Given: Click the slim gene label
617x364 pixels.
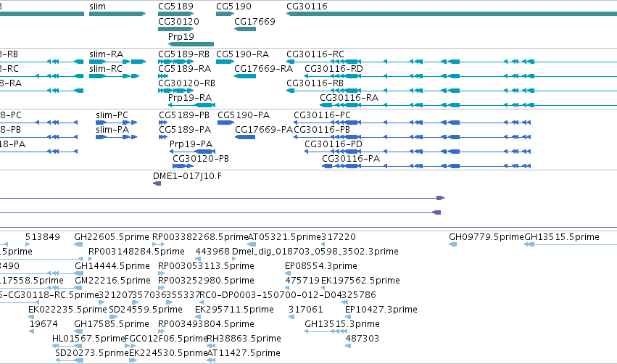Looking at the screenshot, I should 97,7.
